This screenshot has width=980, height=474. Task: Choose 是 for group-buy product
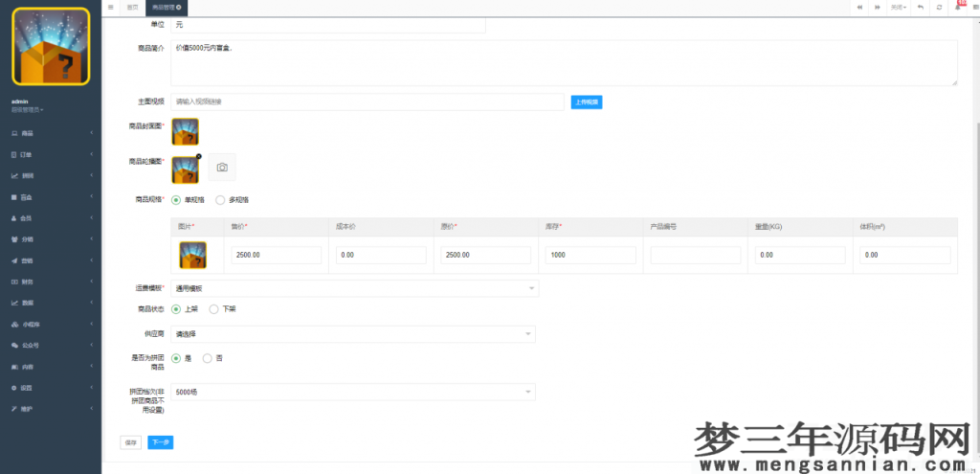176,358
